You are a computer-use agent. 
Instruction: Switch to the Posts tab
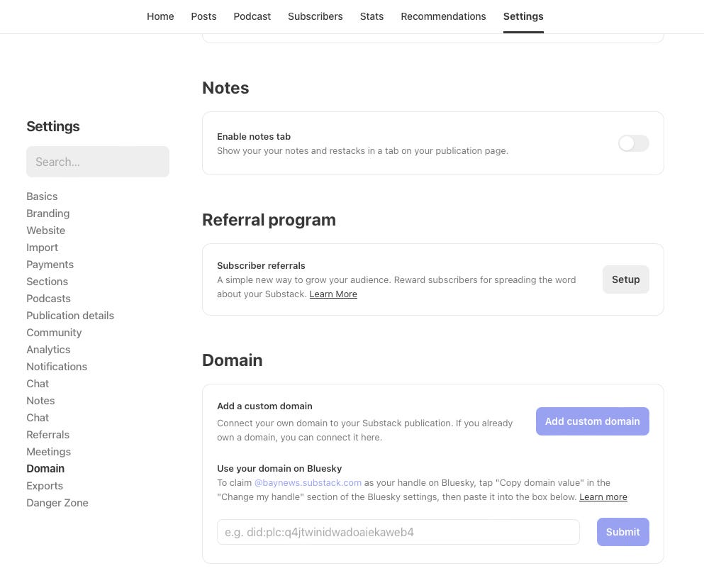click(204, 16)
